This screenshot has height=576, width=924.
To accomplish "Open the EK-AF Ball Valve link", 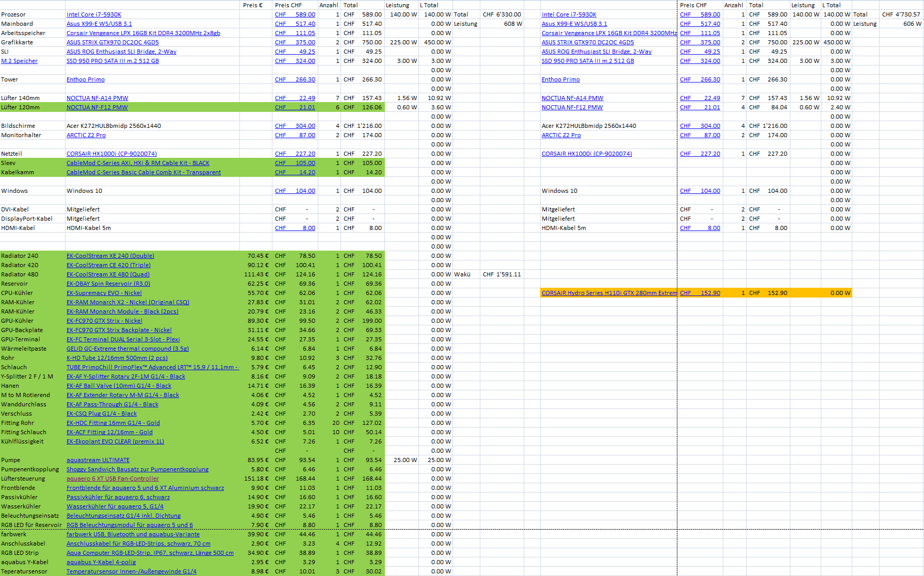I will pos(119,386).
